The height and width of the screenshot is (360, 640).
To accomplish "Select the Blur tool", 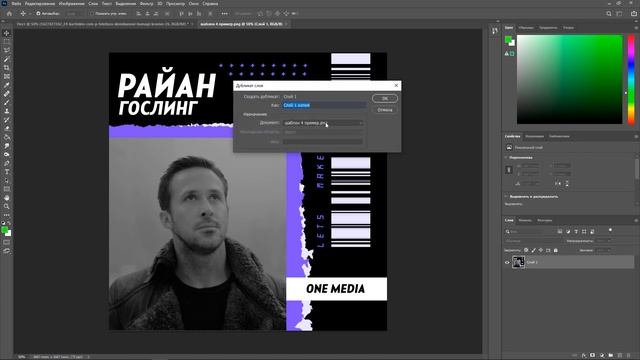I will pyautogui.click(x=7, y=146).
